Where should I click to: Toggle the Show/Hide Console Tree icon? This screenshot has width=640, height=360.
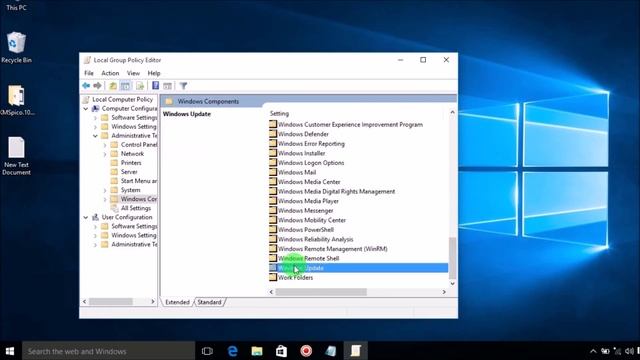tap(125, 86)
